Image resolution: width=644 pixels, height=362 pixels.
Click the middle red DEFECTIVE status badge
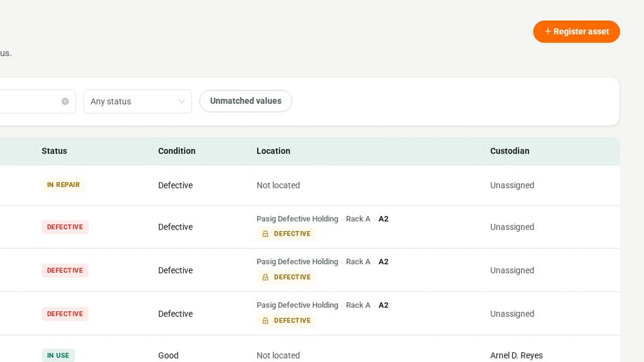pyautogui.click(x=65, y=270)
